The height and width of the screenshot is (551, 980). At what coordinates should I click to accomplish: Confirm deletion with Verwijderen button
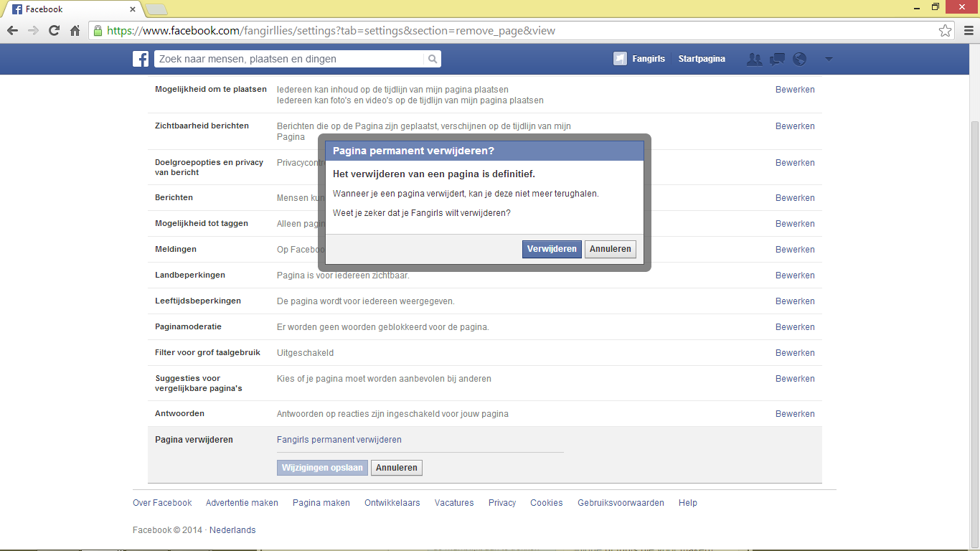552,249
